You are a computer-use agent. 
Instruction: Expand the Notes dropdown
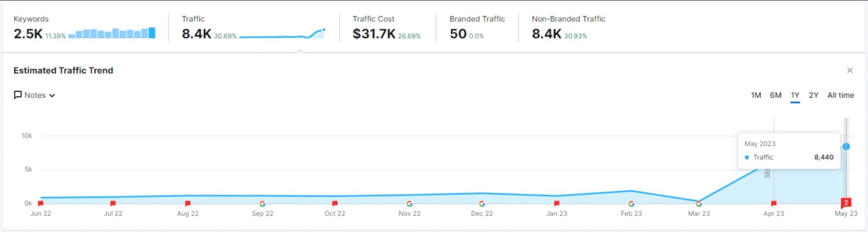point(34,95)
